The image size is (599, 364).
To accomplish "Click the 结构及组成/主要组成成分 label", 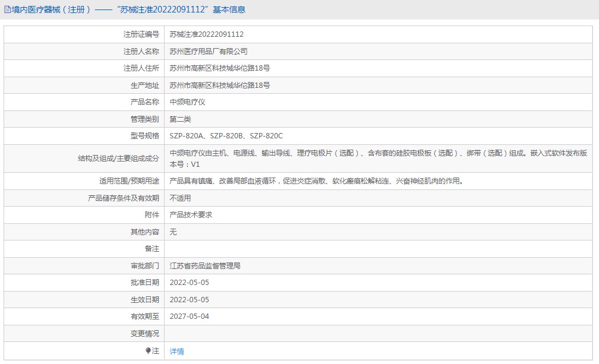I will (x=118, y=159).
